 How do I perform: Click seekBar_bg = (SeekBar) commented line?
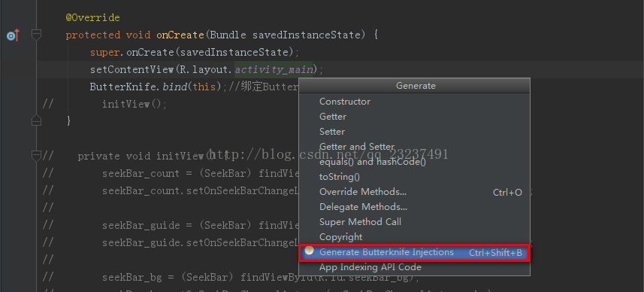point(261,277)
